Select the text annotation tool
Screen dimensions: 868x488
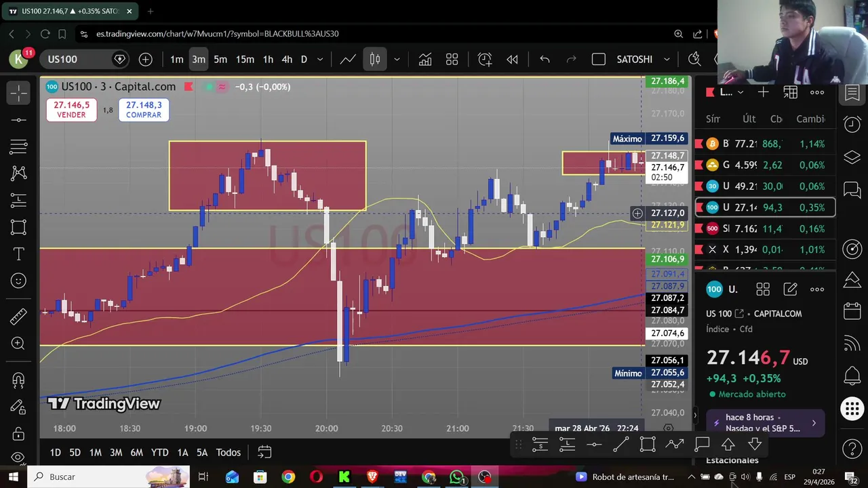tap(18, 254)
